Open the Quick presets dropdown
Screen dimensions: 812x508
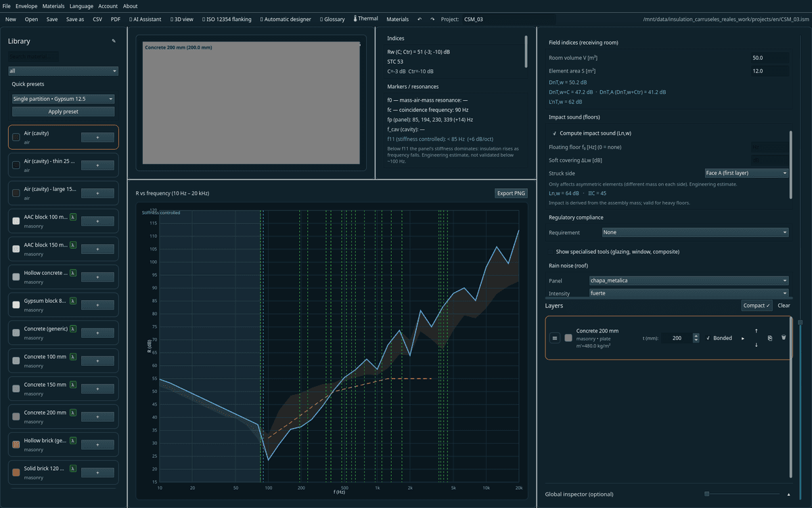click(x=64, y=99)
